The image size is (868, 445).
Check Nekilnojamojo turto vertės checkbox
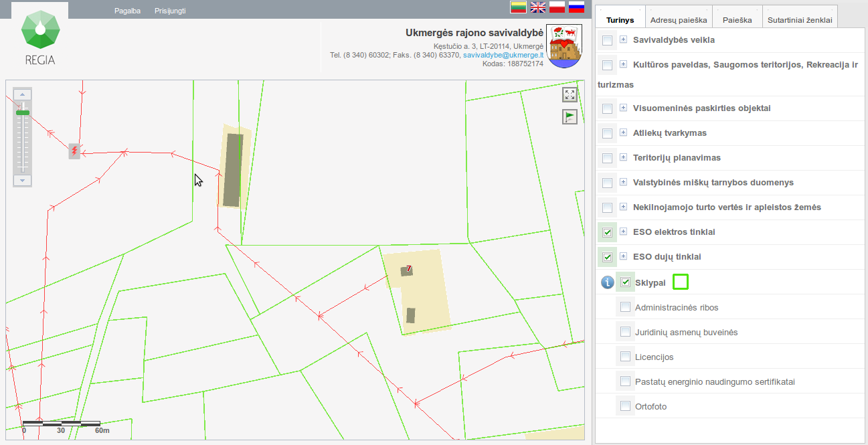pos(607,208)
